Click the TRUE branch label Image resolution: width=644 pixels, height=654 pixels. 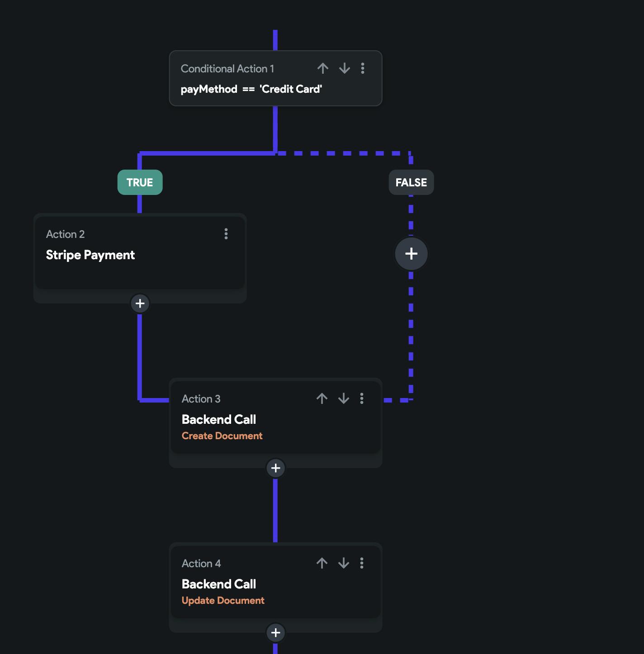point(140,182)
